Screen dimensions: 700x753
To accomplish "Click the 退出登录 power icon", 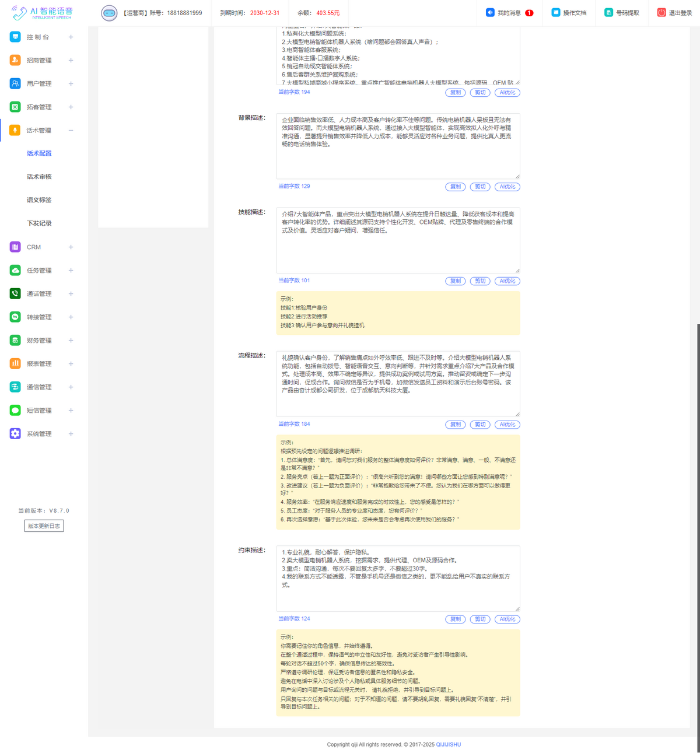I will point(661,12).
